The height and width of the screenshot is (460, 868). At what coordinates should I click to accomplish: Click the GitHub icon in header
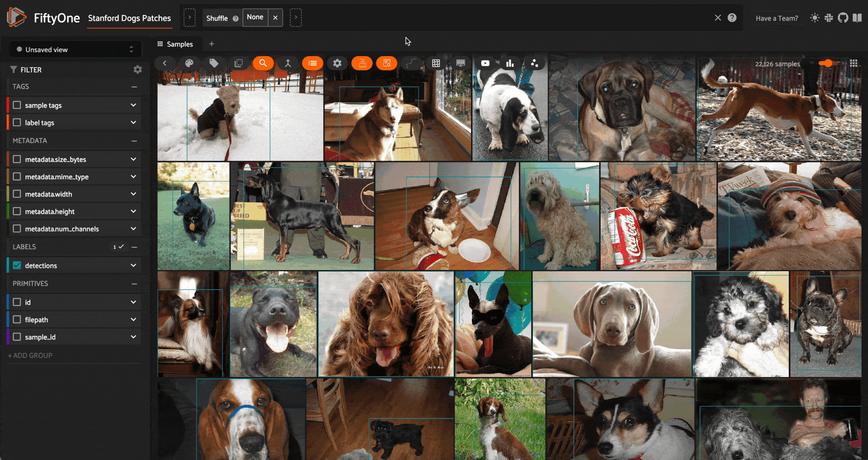click(843, 18)
